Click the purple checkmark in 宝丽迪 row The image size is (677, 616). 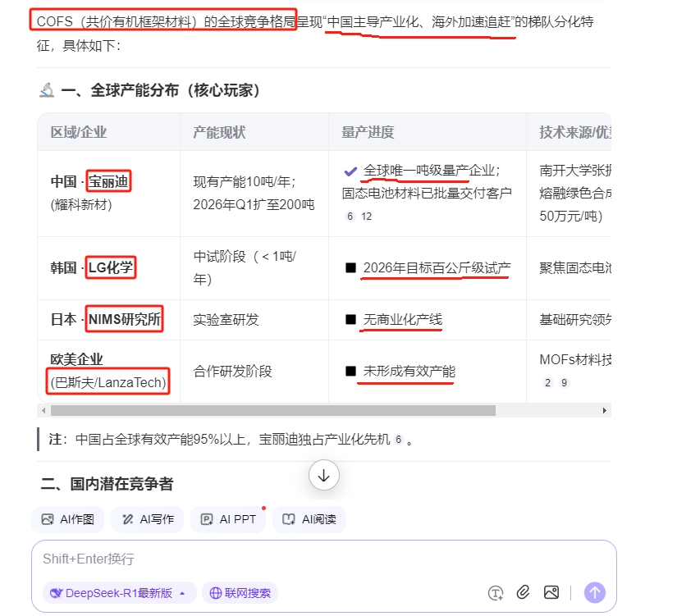[350, 171]
